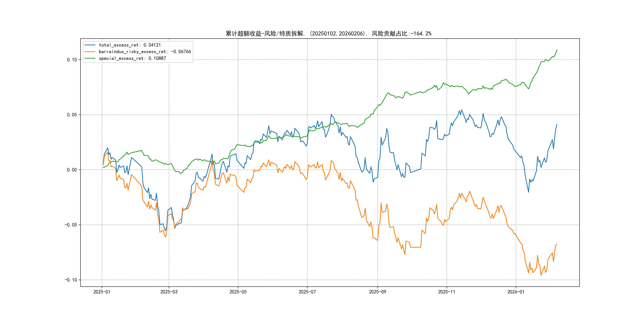Click the 2026-01 x-axis tick label
The height and width of the screenshot is (322, 644).
pos(516,292)
